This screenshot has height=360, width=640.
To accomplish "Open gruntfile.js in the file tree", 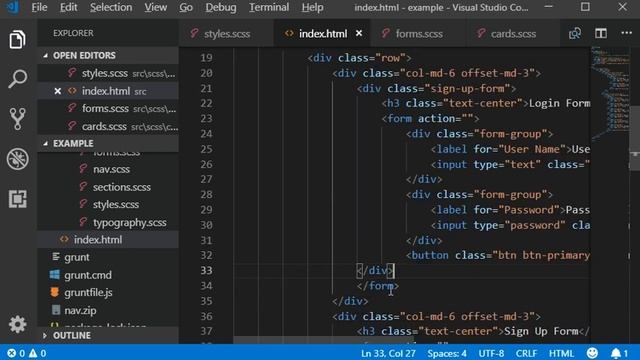I will point(108,293).
